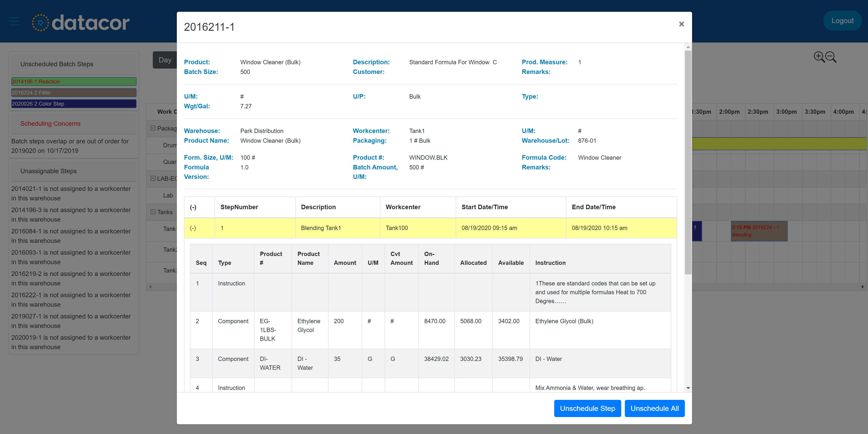Click schedule horizontal scroll left arrow
Viewport: 868px width, 434px height.
tap(150, 287)
